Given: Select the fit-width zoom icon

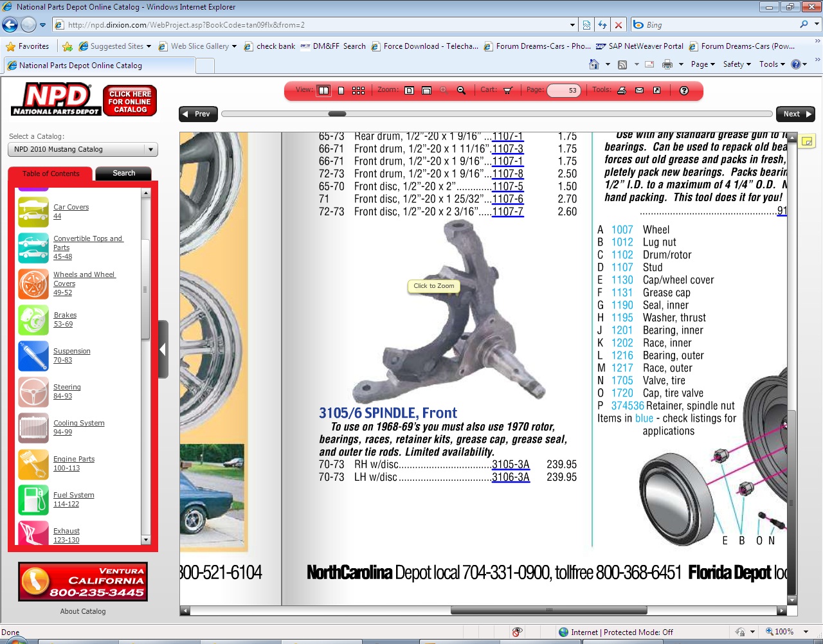Looking at the screenshot, I should point(426,91).
